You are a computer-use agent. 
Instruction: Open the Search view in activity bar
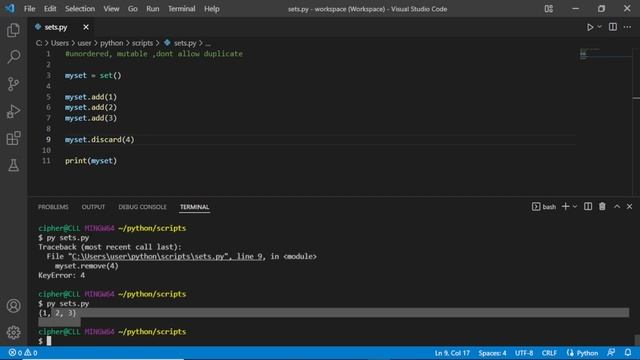tap(13, 57)
